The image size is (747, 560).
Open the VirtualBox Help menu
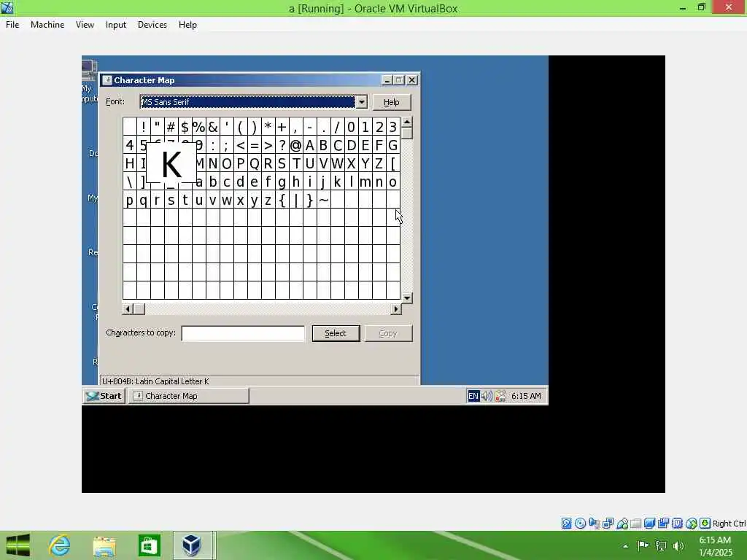(187, 25)
